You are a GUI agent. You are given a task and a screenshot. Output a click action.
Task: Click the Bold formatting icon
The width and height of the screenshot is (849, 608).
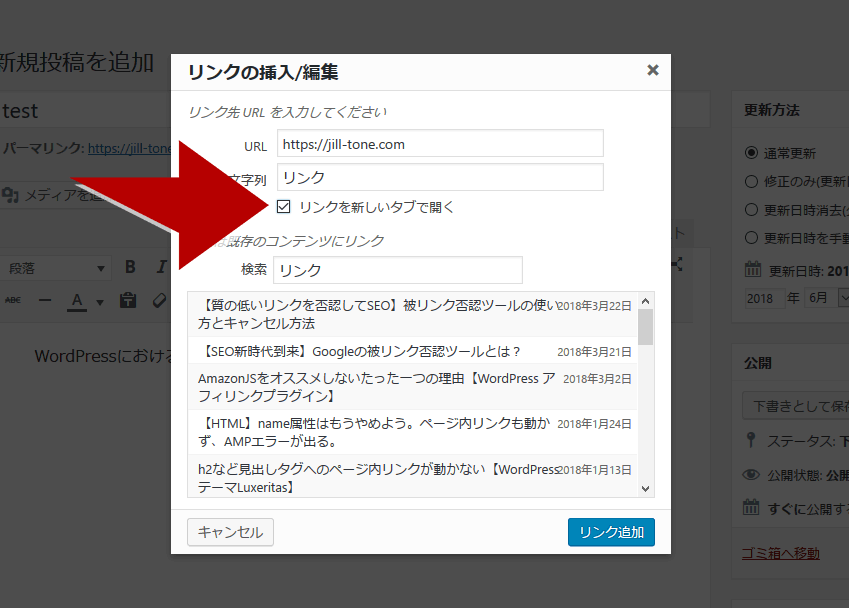(x=130, y=267)
